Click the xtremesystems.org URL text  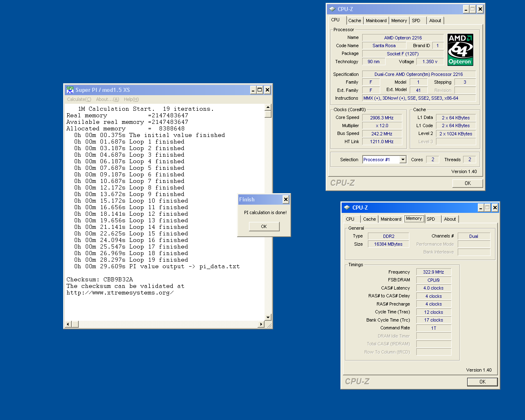tap(120, 292)
